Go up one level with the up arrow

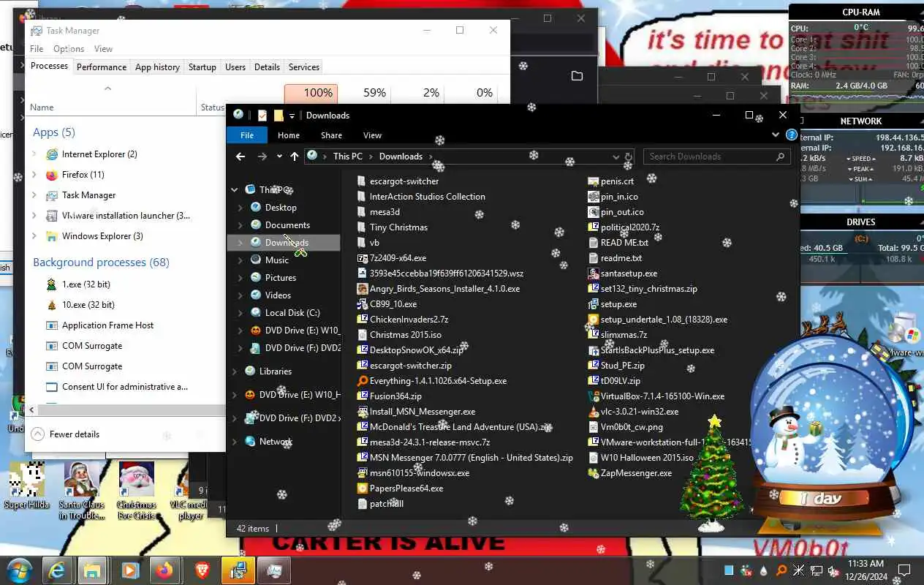pyautogui.click(x=295, y=156)
